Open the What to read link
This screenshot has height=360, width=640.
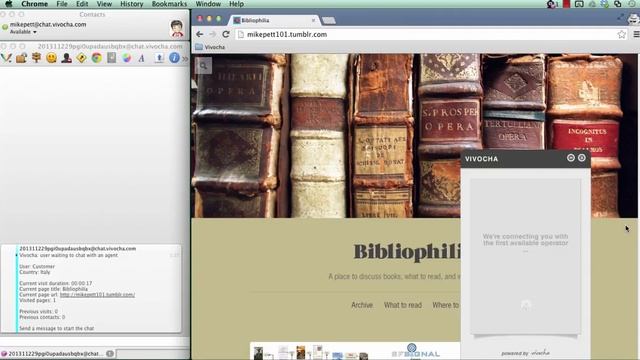click(403, 305)
